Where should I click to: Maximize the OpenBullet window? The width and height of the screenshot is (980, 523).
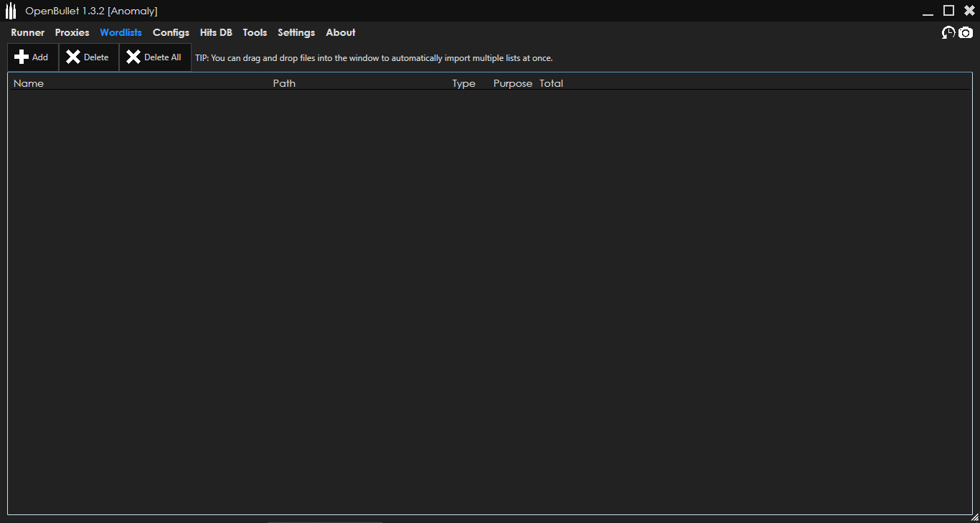point(948,10)
